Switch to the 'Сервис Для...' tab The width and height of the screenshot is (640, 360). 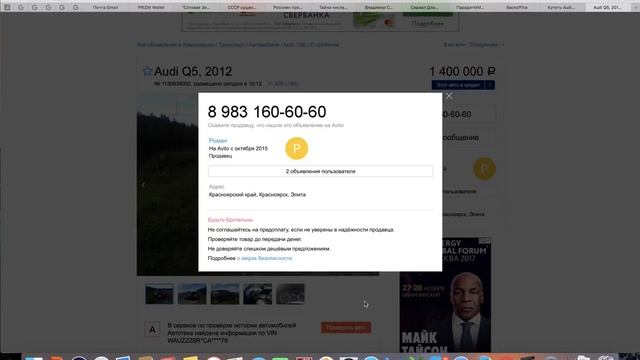click(424, 7)
